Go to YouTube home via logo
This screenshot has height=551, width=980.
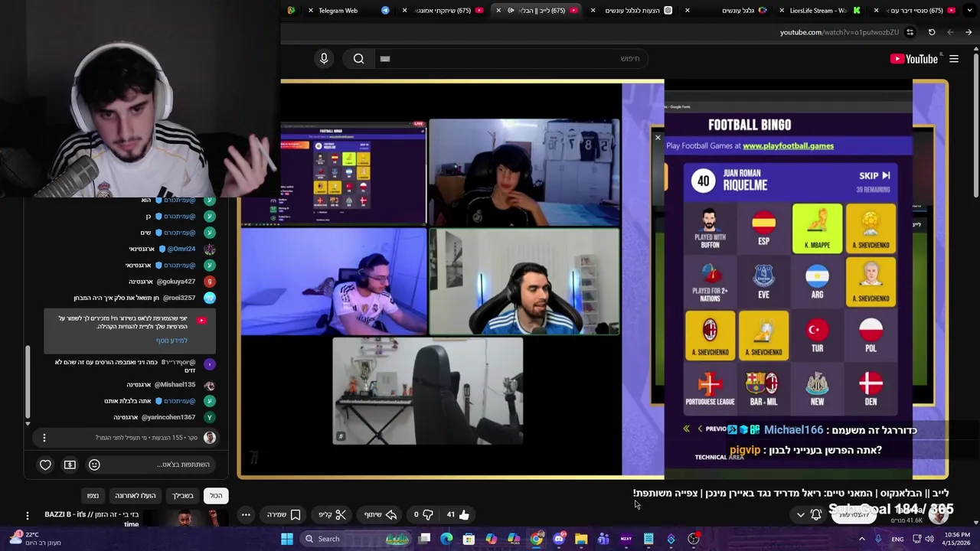(x=914, y=59)
